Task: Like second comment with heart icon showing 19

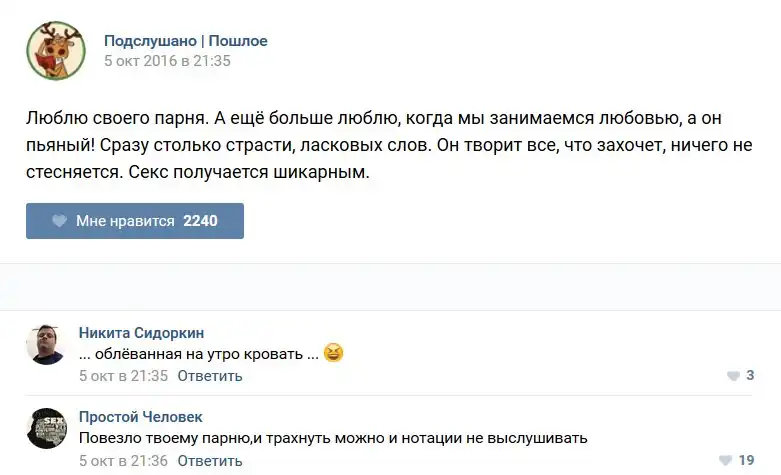Action: click(726, 461)
